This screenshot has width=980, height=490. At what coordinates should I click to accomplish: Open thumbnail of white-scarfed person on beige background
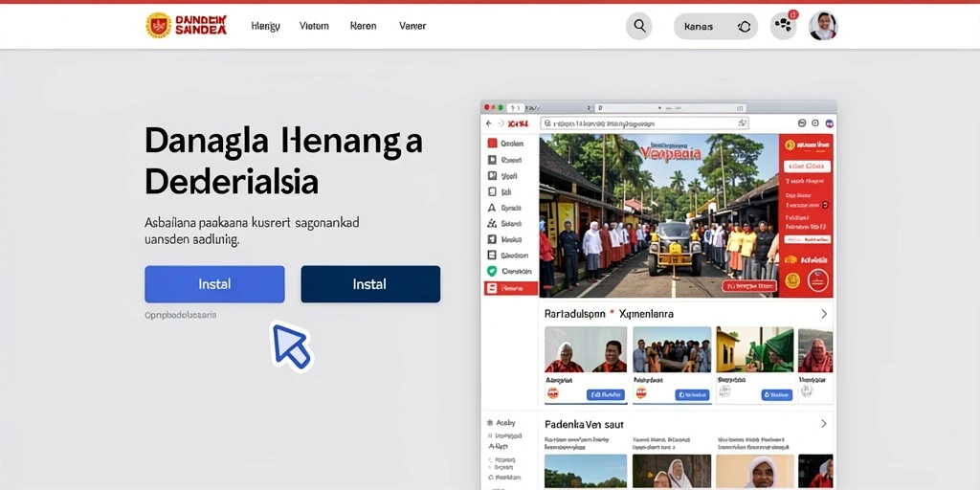point(755,471)
